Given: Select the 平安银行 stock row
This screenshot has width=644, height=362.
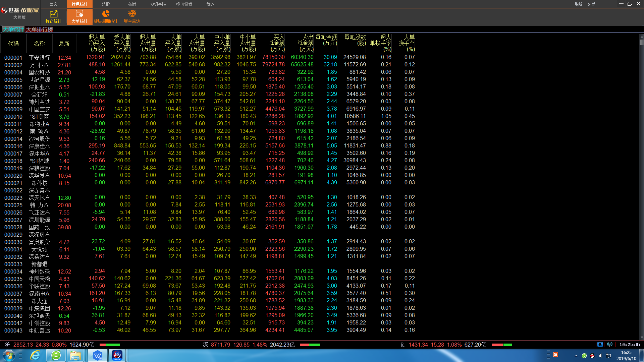Looking at the screenshot, I should click(x=208, y=57).
